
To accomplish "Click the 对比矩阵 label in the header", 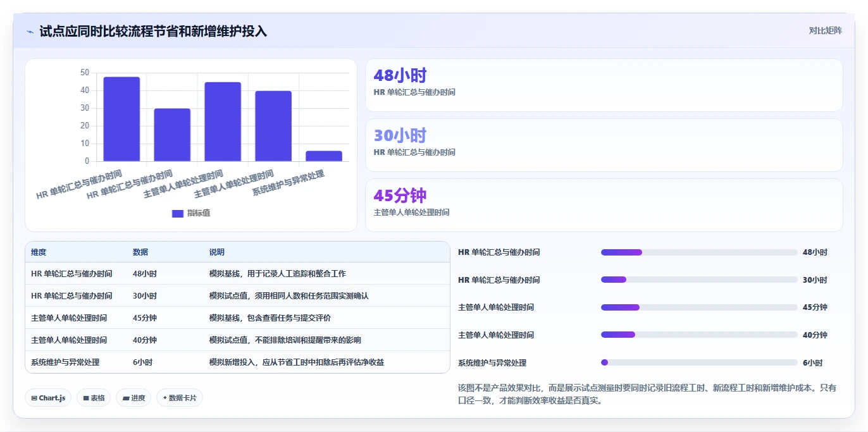I will 825,30.
